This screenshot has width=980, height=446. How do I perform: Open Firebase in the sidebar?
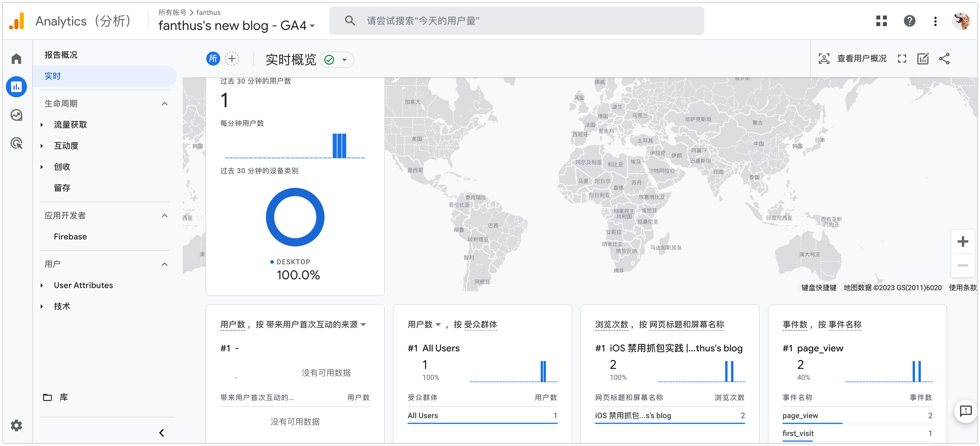pyautogui.click(x=70, y=237)
